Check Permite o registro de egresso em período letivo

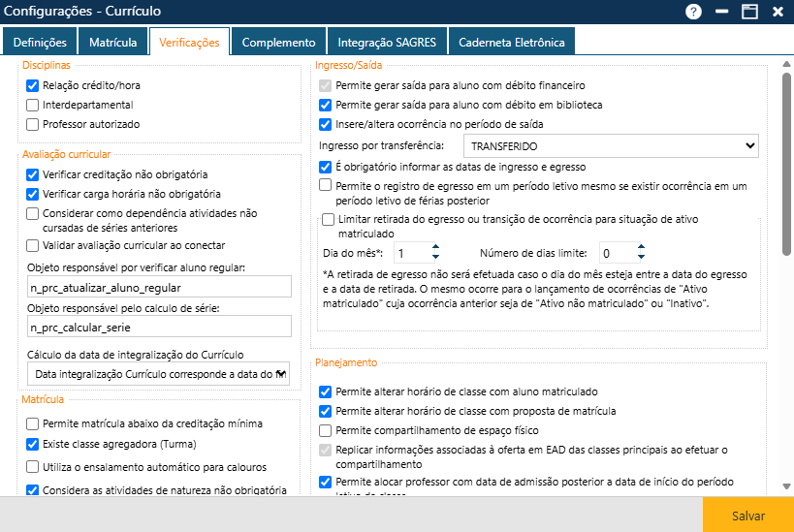point(325,185)
